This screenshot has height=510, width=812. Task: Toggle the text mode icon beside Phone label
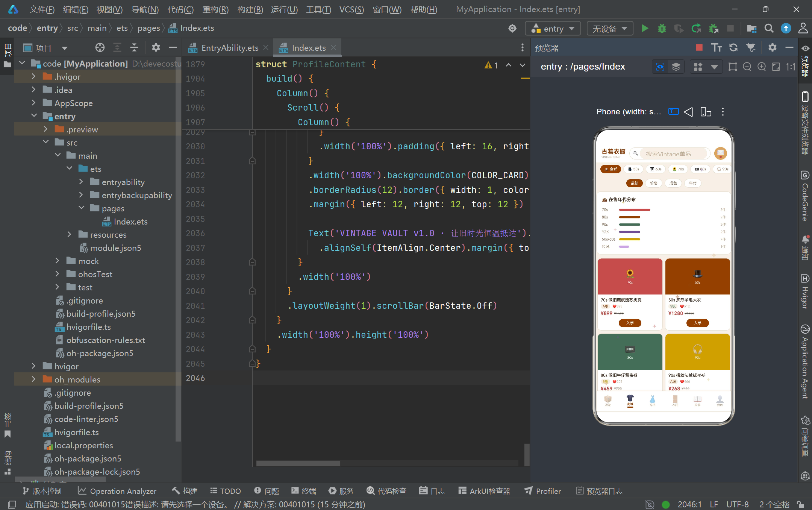[x=673, y=112]
